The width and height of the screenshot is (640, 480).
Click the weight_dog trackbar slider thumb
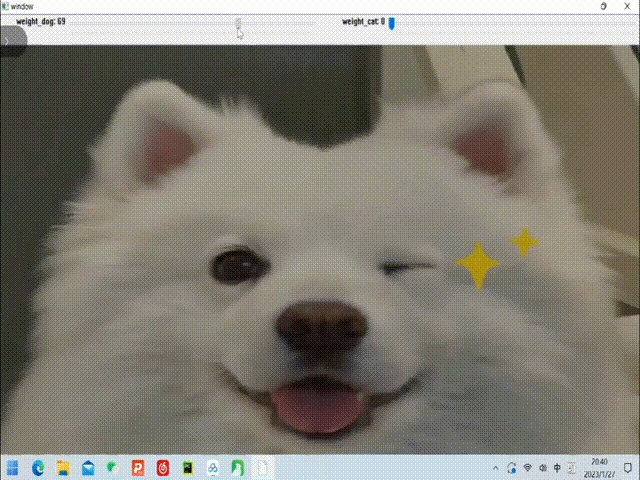click(x=238, y=23)
